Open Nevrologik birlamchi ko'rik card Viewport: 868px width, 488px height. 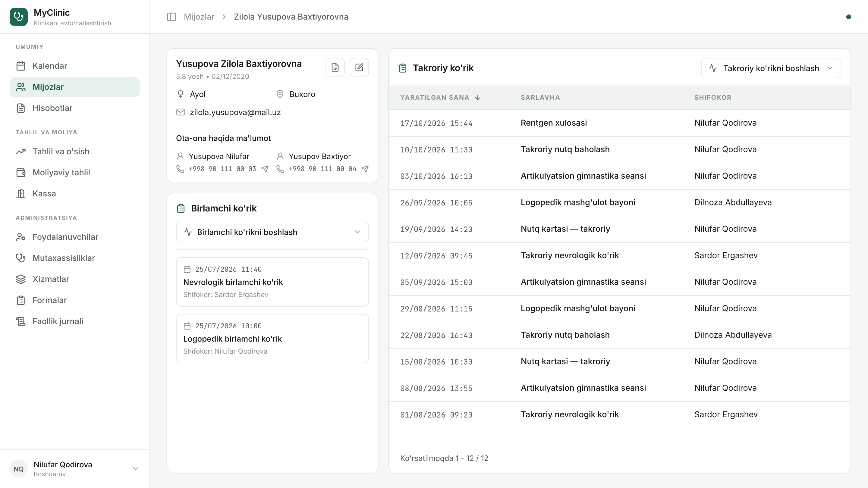pos(272,282)
